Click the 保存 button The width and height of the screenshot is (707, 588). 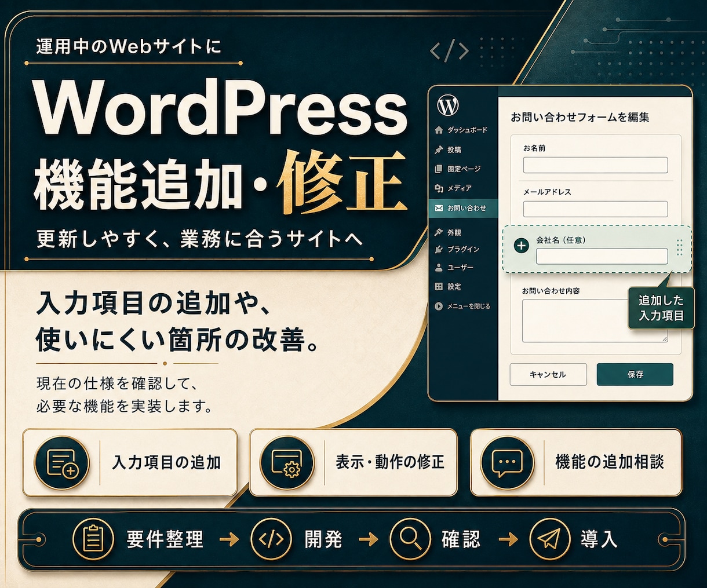[635, 374]
